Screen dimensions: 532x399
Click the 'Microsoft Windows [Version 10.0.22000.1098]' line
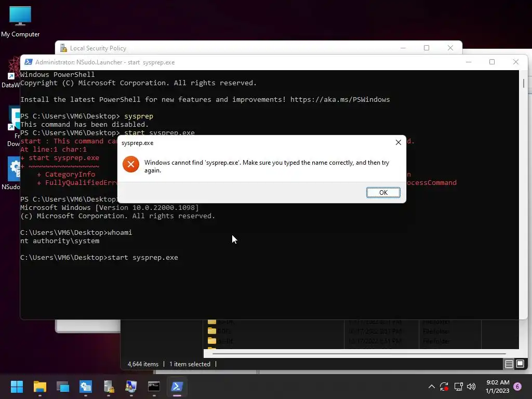[110, 207]
